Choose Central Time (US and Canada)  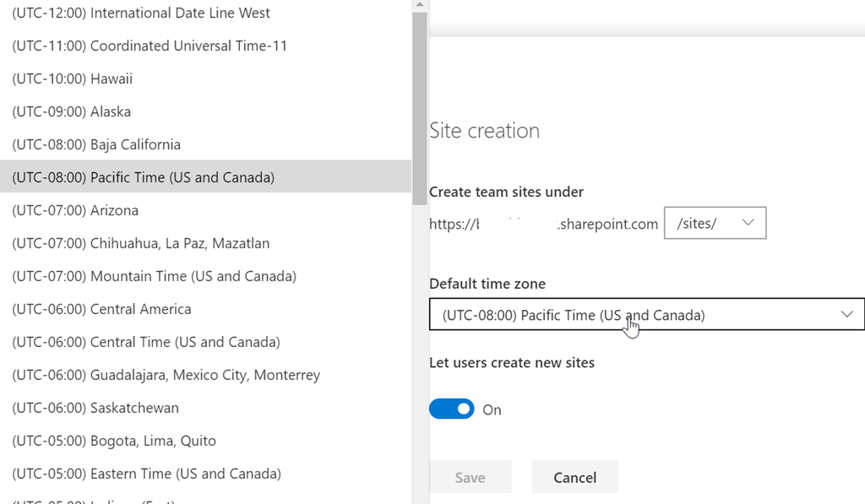[146, 342]
